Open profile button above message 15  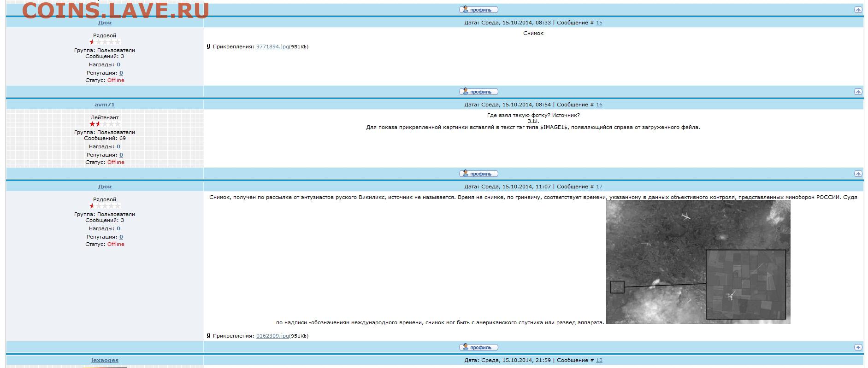pos(478,10)
